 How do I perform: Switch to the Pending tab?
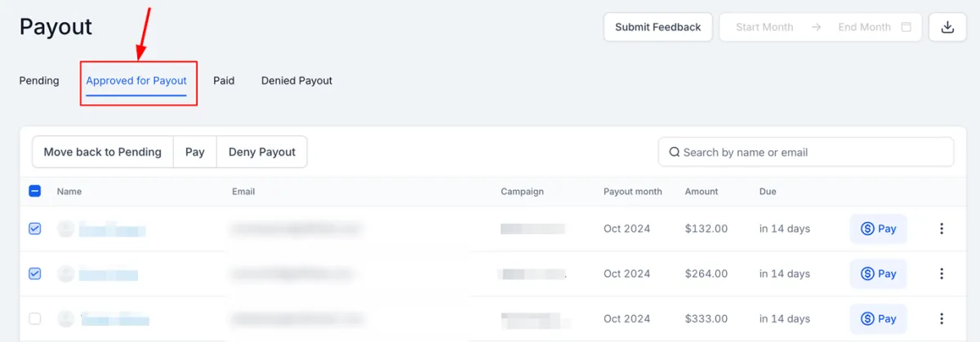pos(39,81)
